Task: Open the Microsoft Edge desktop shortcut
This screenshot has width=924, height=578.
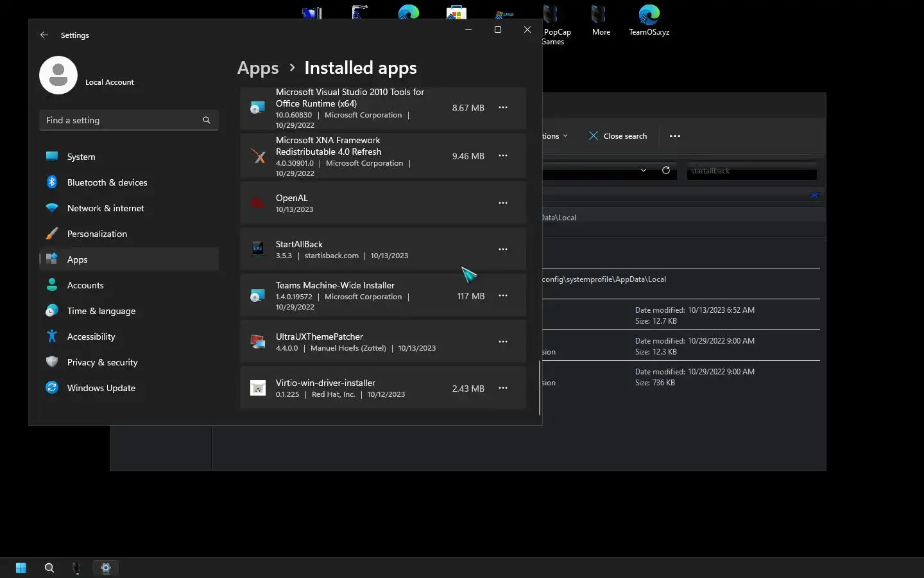Action: tap(408, 13)
